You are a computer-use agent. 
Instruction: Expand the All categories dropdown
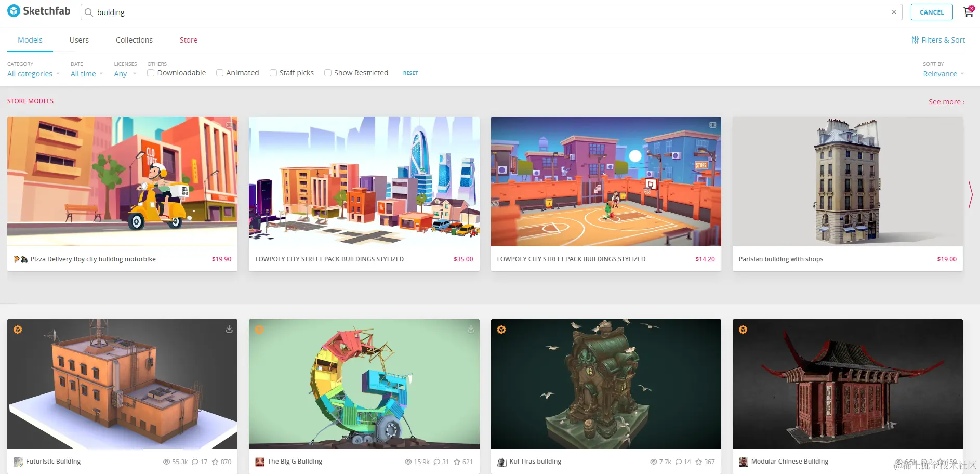pyautogui.click(x=33, y=74)
